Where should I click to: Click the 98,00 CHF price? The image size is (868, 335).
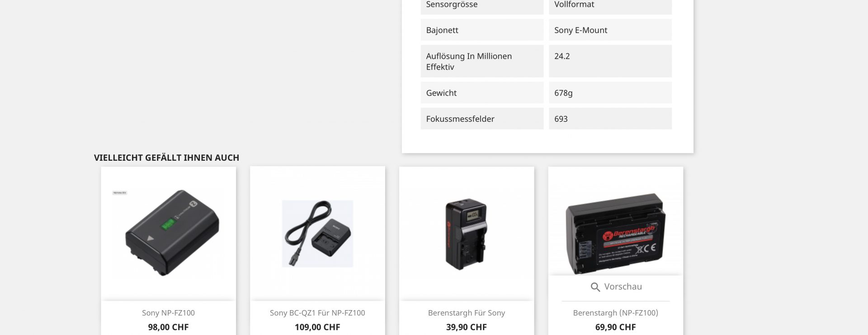[168, 327]
